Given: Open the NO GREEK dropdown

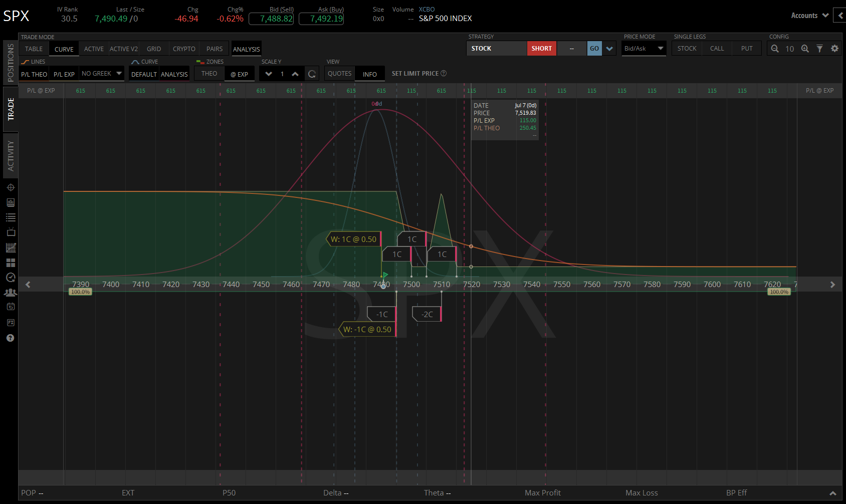Looking at the screenshot, I should point(102,74).
